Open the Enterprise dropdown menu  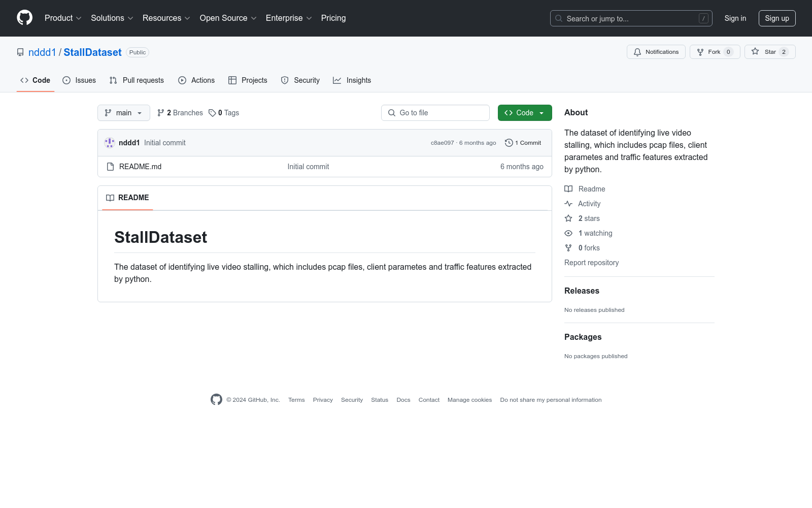(288, 18)
